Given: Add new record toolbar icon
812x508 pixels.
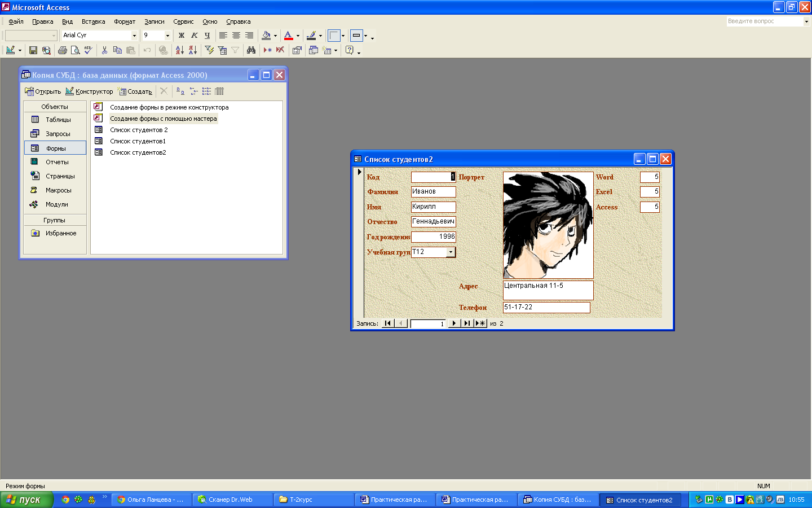Looking at the screenshot, I should 267,50.
